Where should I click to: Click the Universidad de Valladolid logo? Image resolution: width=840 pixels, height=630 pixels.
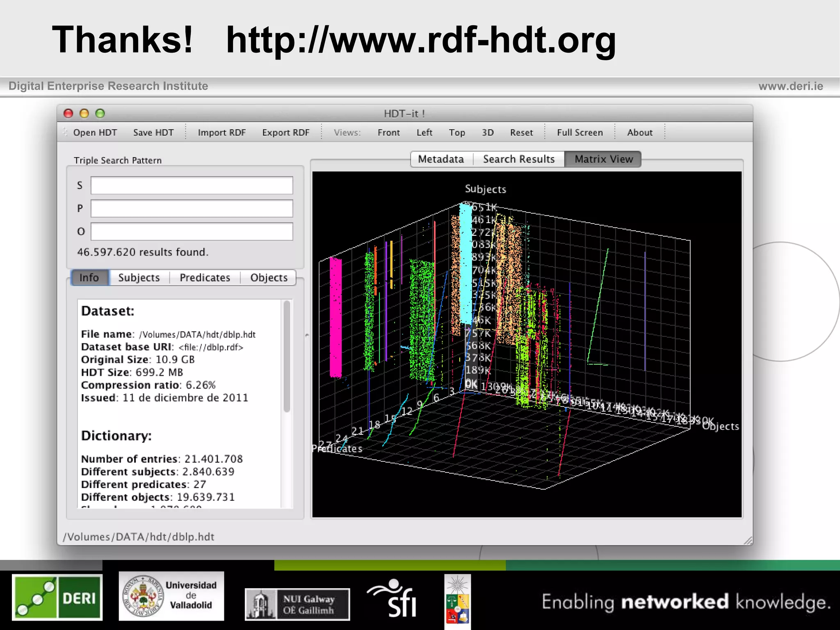point(171,596)
